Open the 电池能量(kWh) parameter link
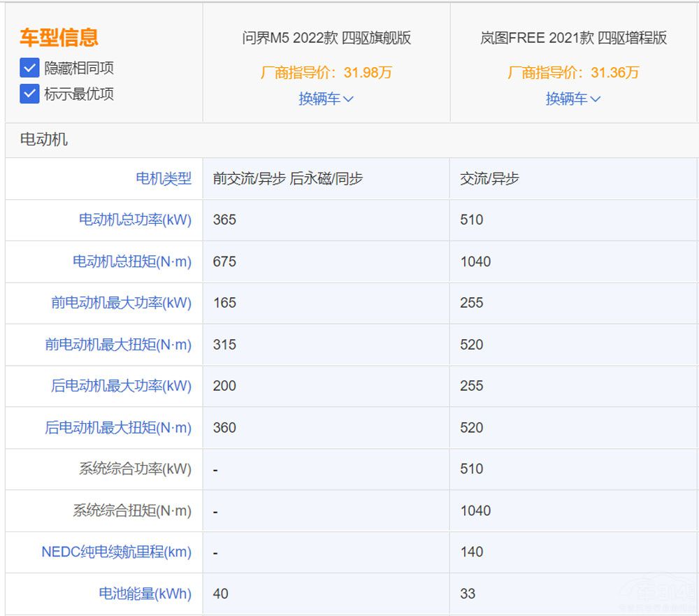 [145, 594]
